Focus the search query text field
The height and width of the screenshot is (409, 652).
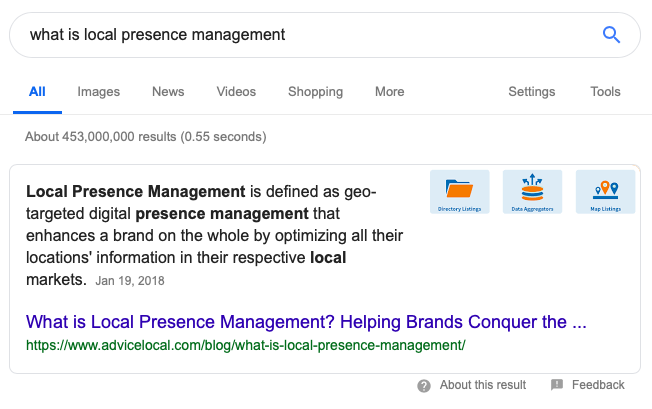300,35
